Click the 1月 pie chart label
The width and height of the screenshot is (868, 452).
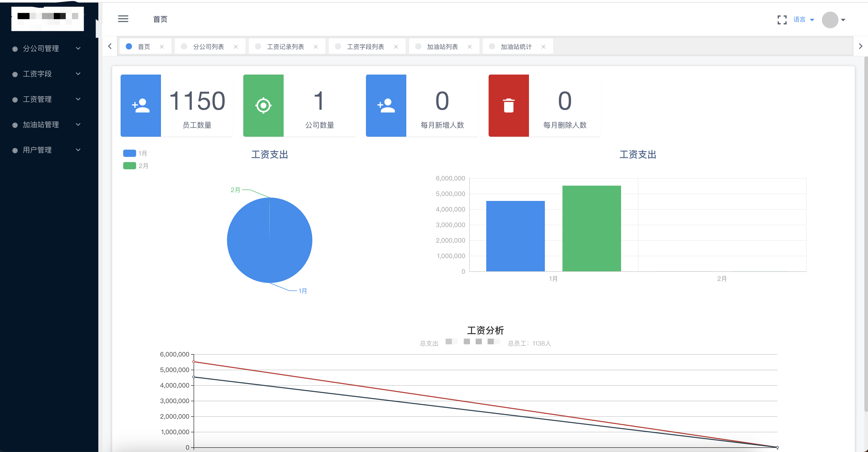pos(303,290)
